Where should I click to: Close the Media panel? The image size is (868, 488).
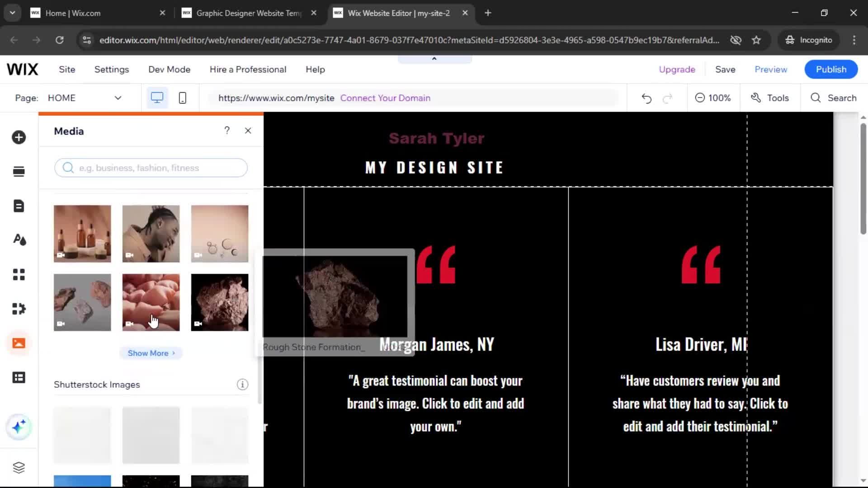[x=248, y=131]
